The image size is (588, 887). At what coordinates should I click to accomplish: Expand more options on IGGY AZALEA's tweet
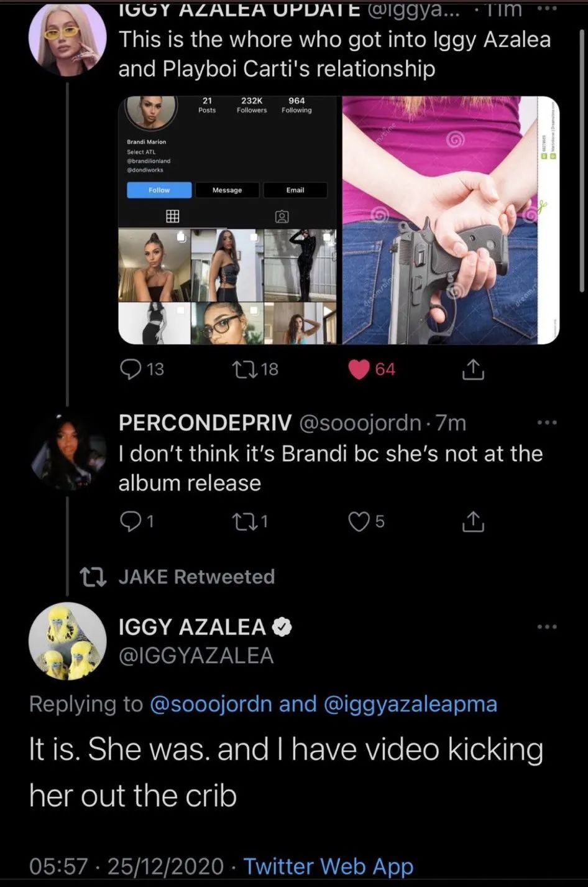coord(547,626)
